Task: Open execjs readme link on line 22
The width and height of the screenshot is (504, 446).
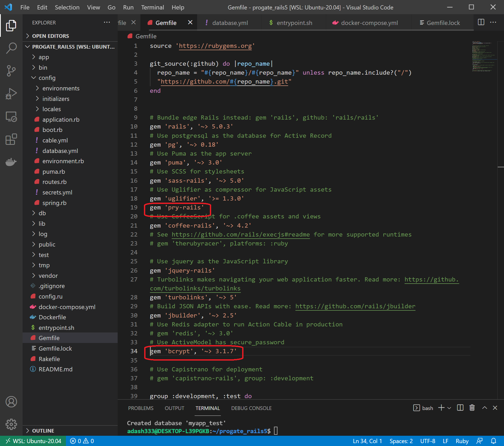Action: point(241,234)
